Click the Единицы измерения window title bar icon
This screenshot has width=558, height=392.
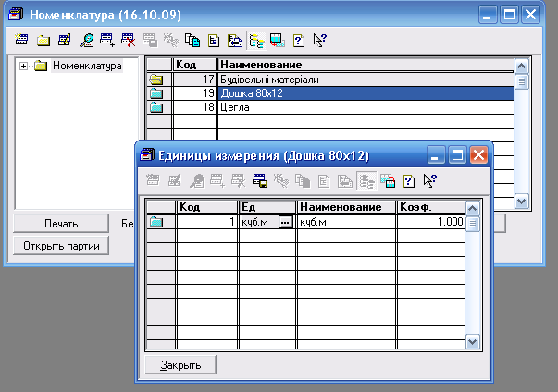point(147,155)
